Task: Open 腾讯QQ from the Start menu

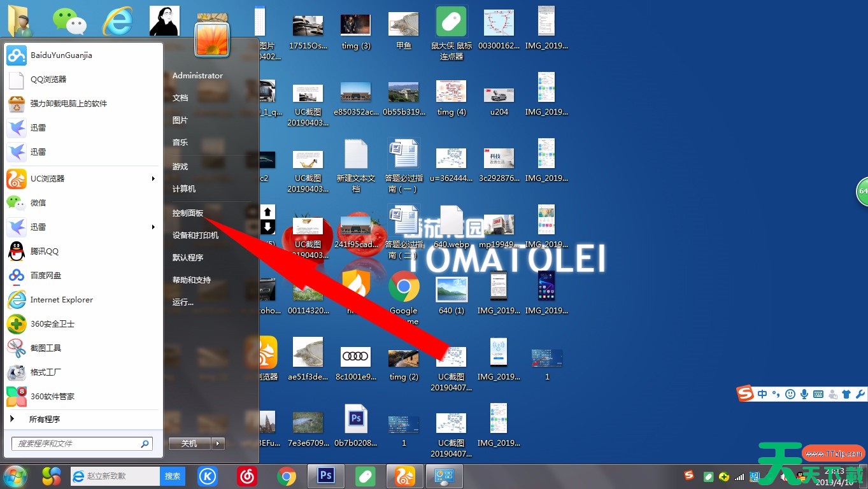Action: tap(45, 251)
